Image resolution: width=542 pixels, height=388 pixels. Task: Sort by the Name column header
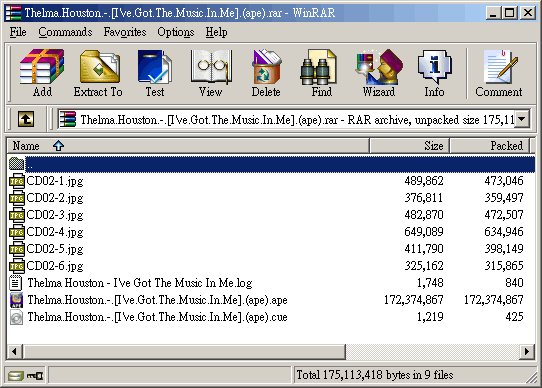188,146
